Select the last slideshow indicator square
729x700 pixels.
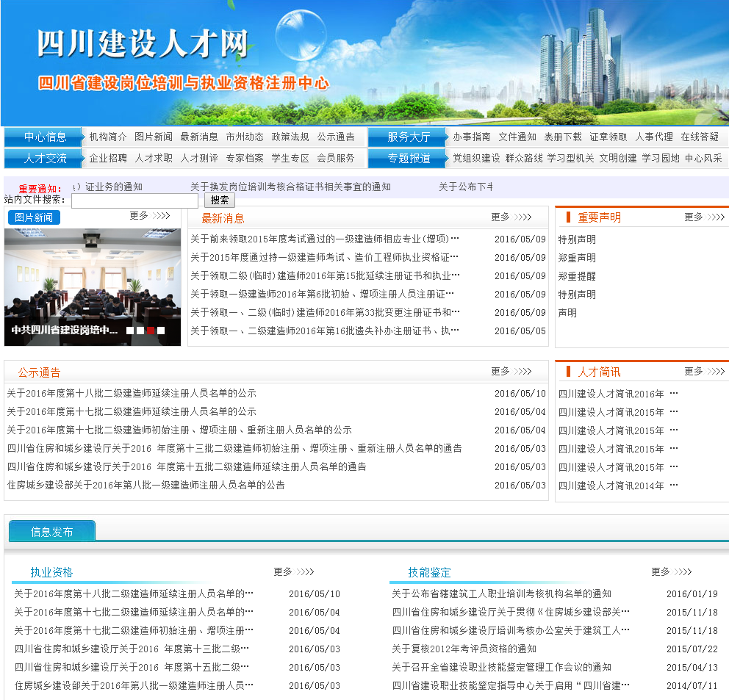(161, 331)
